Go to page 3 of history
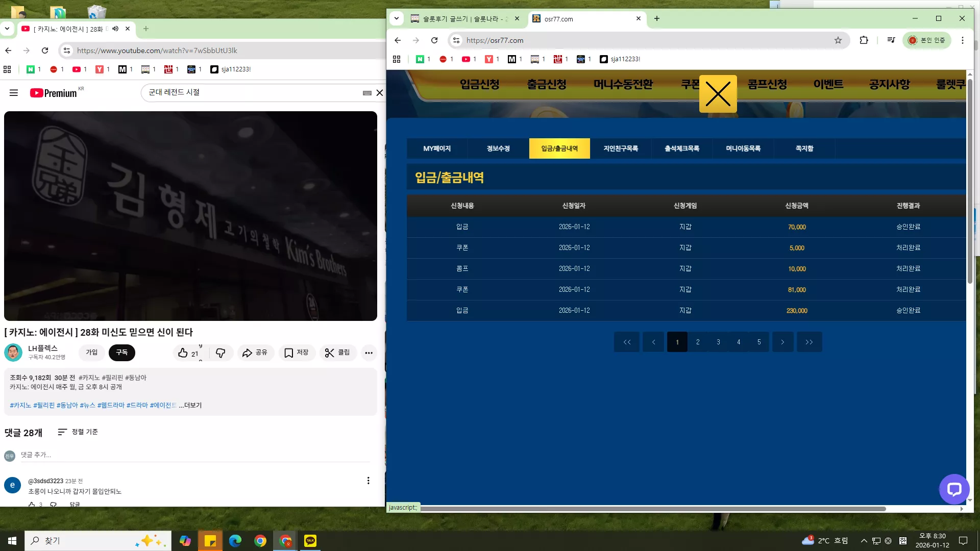This screenshot has width=980, height=551. pos(718,342)
